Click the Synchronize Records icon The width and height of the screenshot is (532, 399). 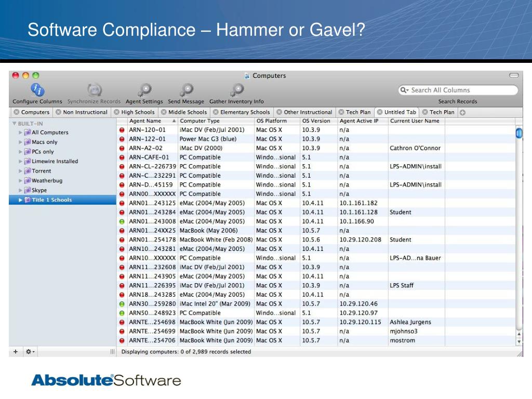(x=95, y=90)
